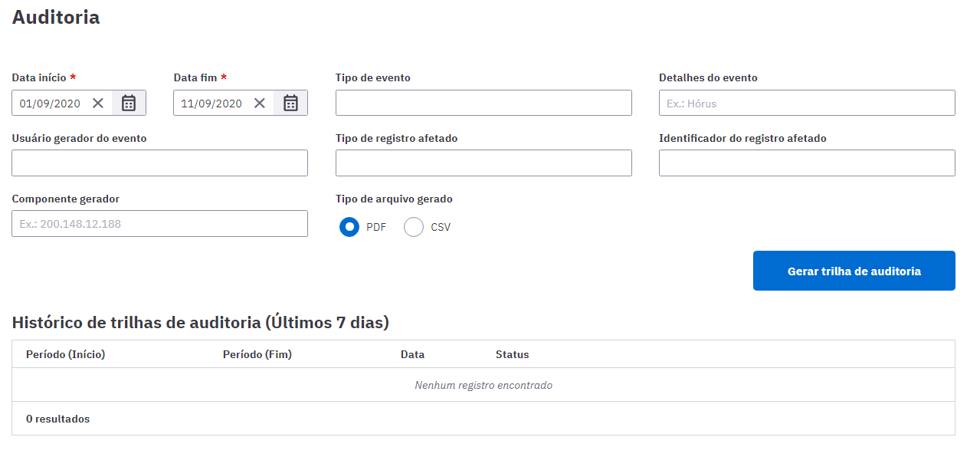This screenshot has height=457, width=980.
Task: Clear the Data início date value
Action: click(98, 103)
